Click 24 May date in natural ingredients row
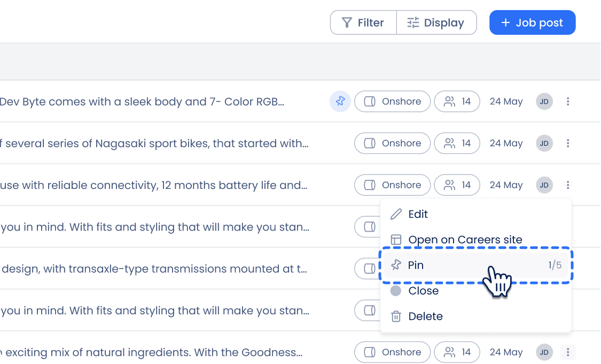The width and height of the screenshot is (601, 364). 506,352
